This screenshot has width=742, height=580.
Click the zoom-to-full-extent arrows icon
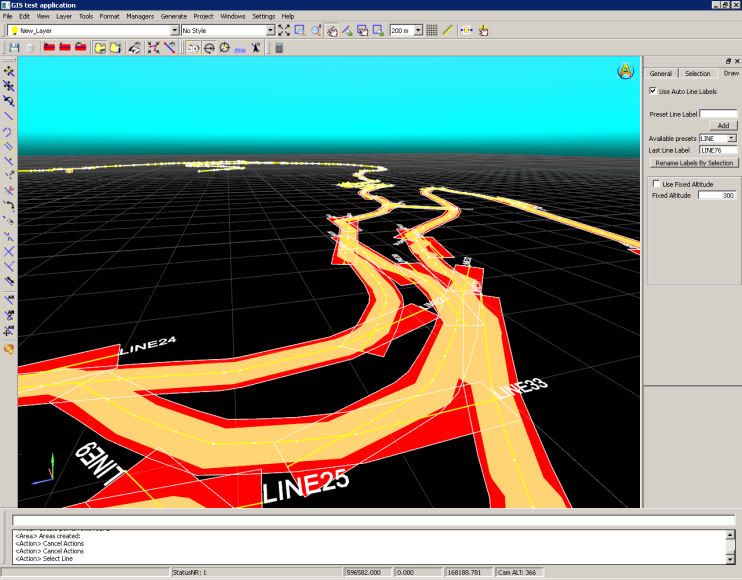284,31
